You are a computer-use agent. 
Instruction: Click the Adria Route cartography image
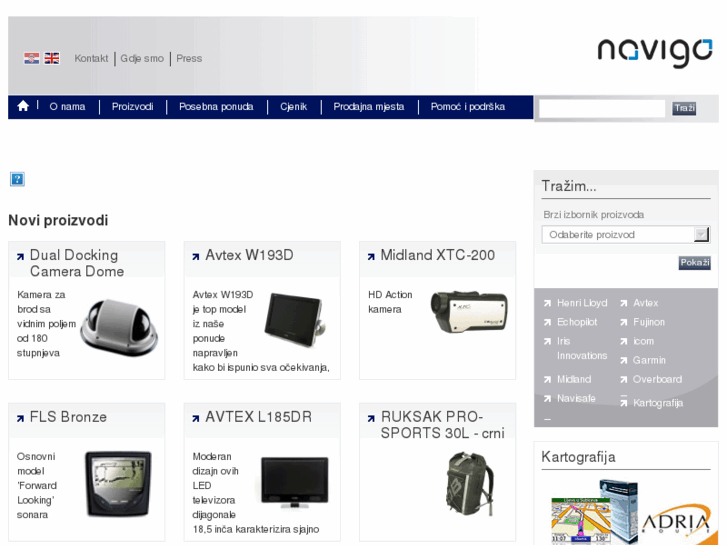click(630, 513)
